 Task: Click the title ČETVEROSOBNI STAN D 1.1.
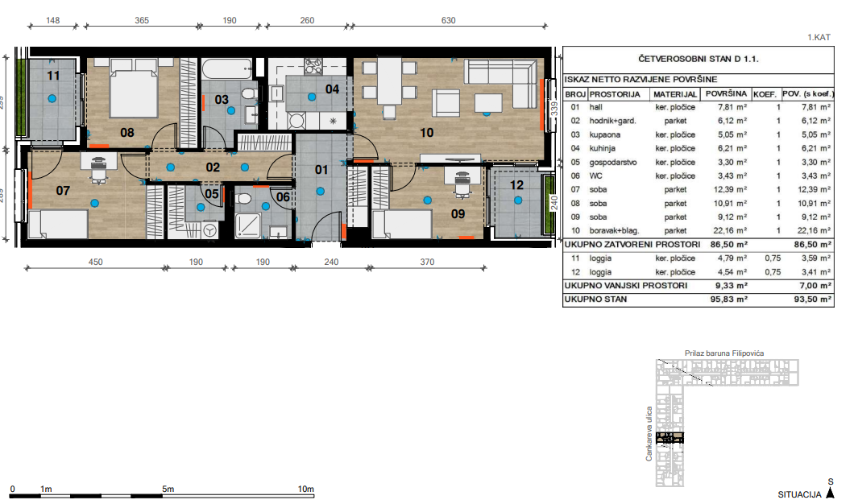699,59
